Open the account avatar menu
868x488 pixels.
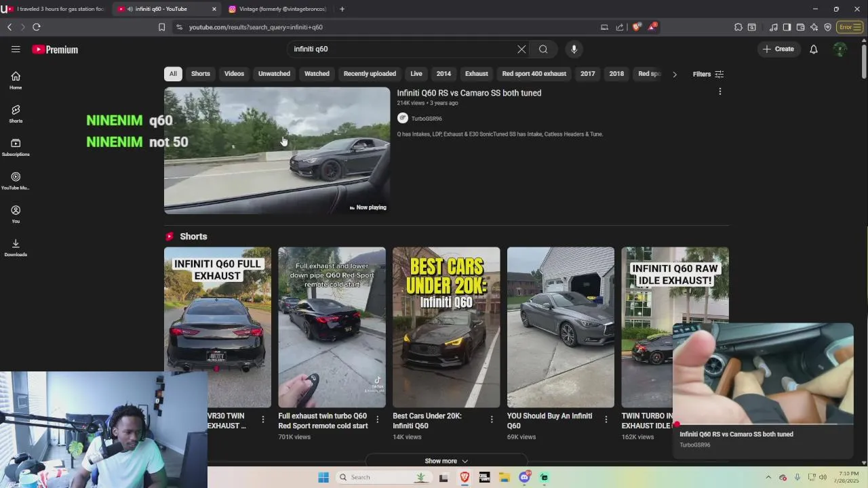(x=840, y=49)
